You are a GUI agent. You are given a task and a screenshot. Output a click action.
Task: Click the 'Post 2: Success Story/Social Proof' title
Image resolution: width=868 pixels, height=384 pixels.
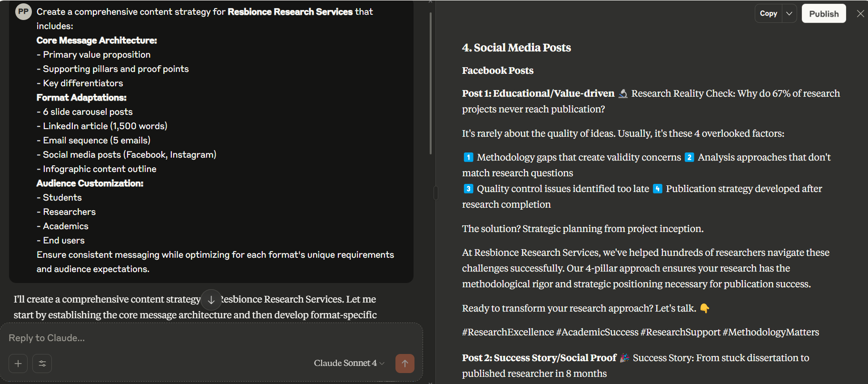[x=539, y=358]
